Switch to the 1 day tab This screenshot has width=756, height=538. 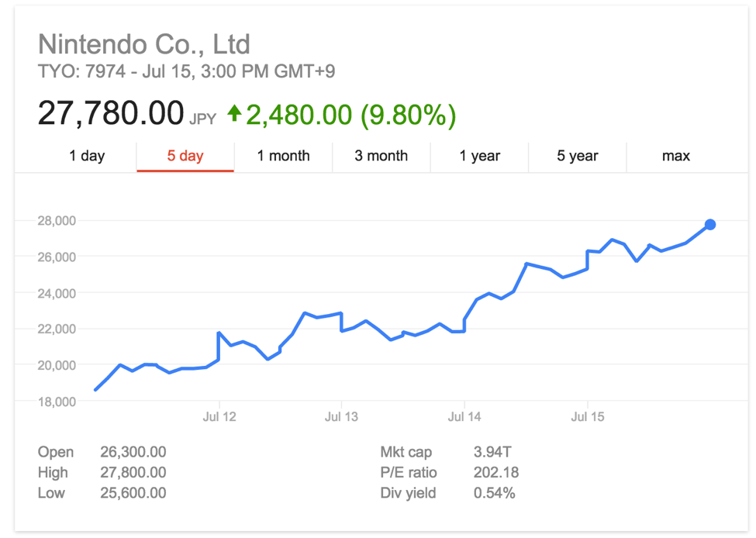pyautogui.click(x=87, y=156)
